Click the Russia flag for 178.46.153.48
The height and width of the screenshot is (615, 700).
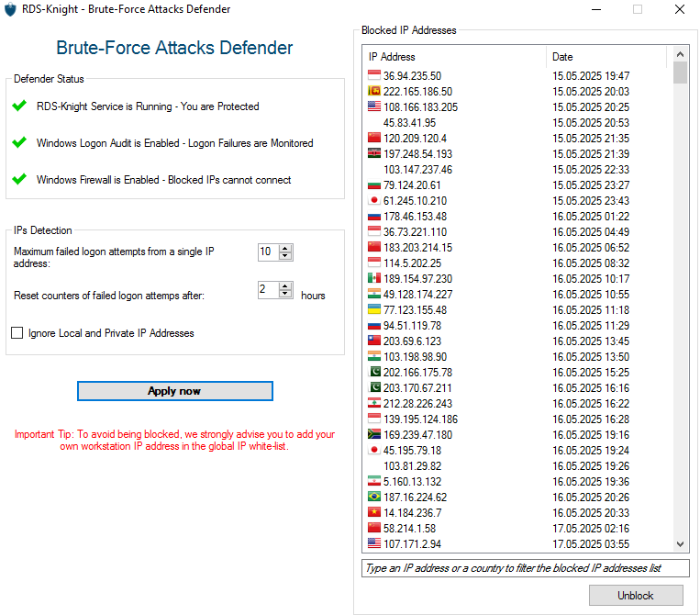coord(374,216)
